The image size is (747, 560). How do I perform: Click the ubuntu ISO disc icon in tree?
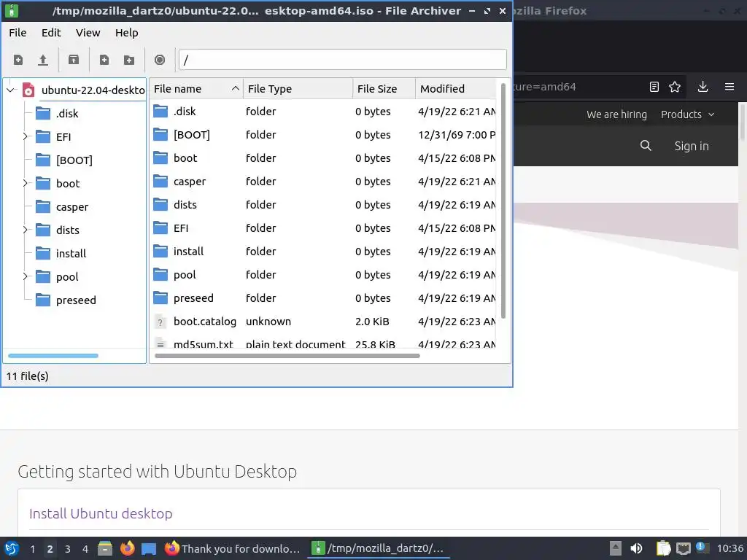(28, 90)
